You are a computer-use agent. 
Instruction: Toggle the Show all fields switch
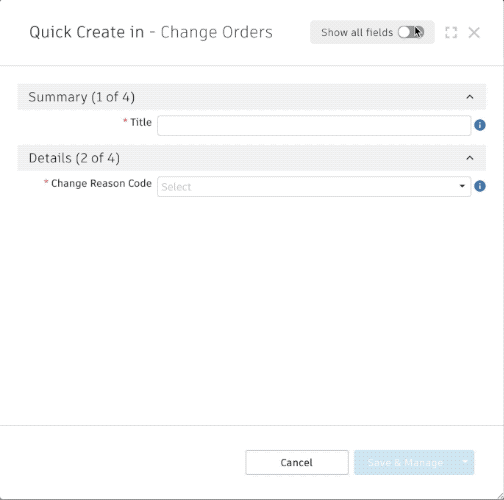click(411, 32)
